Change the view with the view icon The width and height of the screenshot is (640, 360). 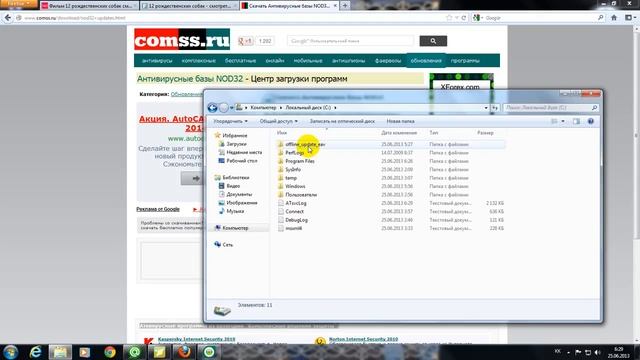point(554,121)
